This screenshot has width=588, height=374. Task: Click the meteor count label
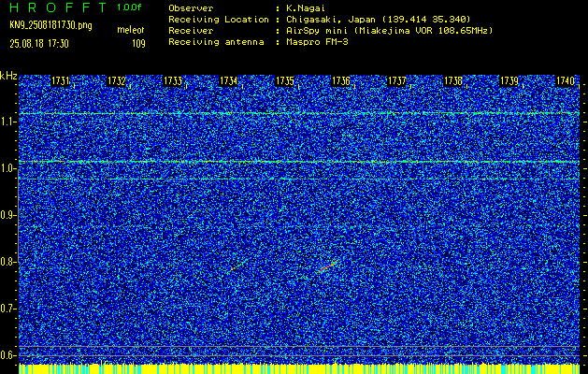pyautogui.click(x=131, y=30)
